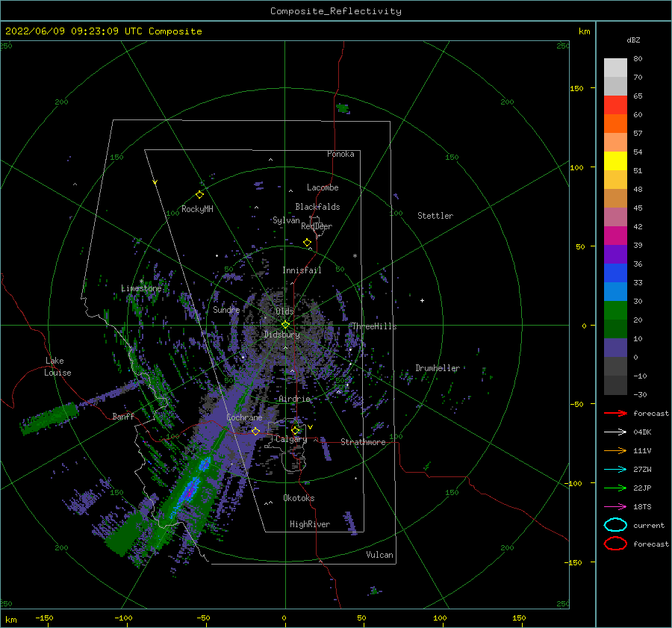
Task: Click the Sundre town label
Action: 227,309
